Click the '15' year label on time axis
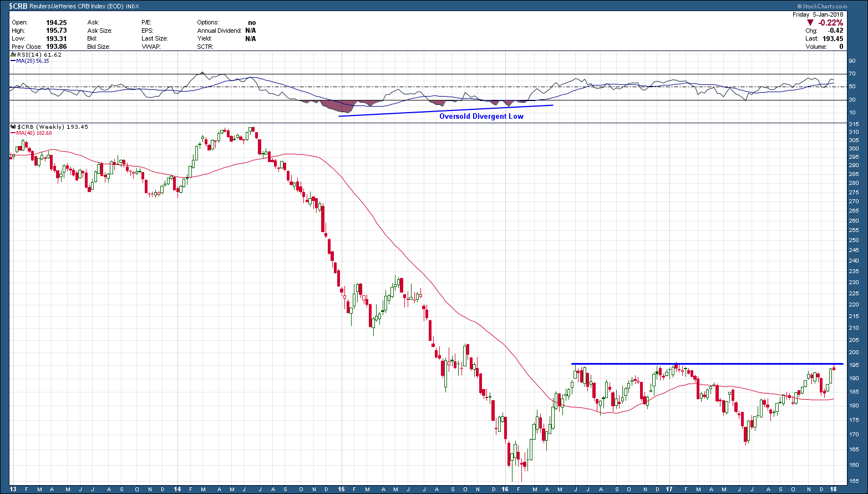The image size is (868, 494). 341,490
